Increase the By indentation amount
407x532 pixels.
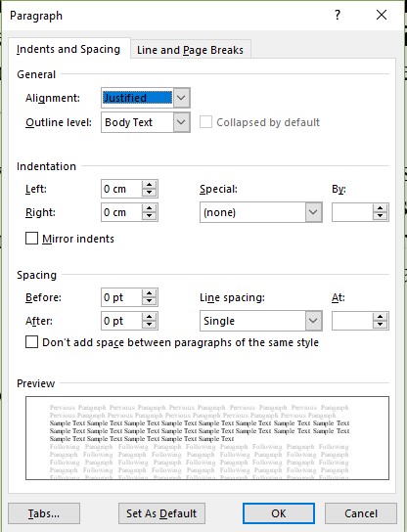tap(380, 208)
